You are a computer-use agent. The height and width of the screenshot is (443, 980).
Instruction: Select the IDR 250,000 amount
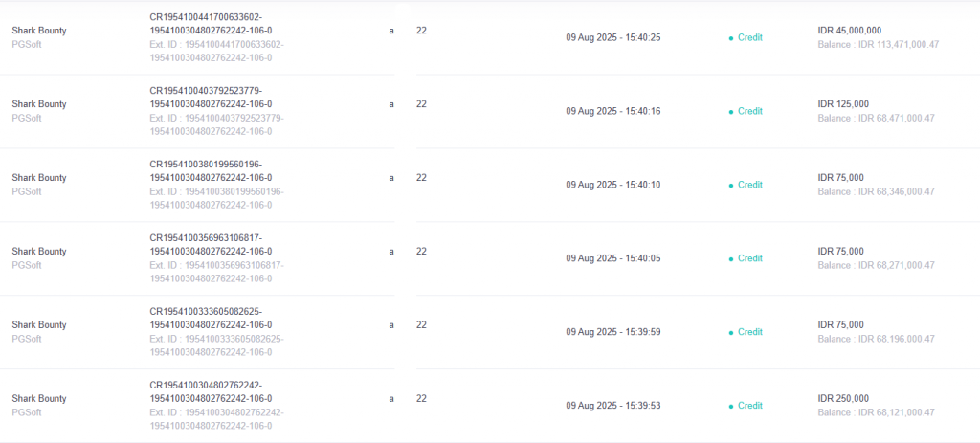[843, 399]
